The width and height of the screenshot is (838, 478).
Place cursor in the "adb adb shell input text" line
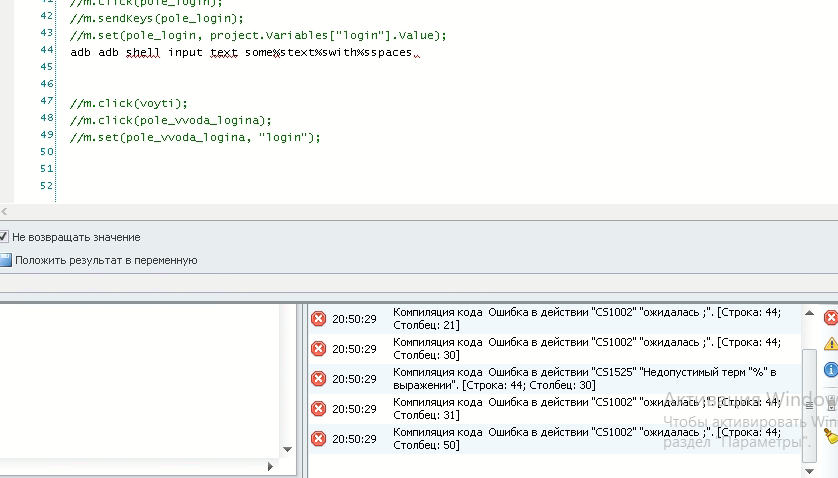point(240,51)
